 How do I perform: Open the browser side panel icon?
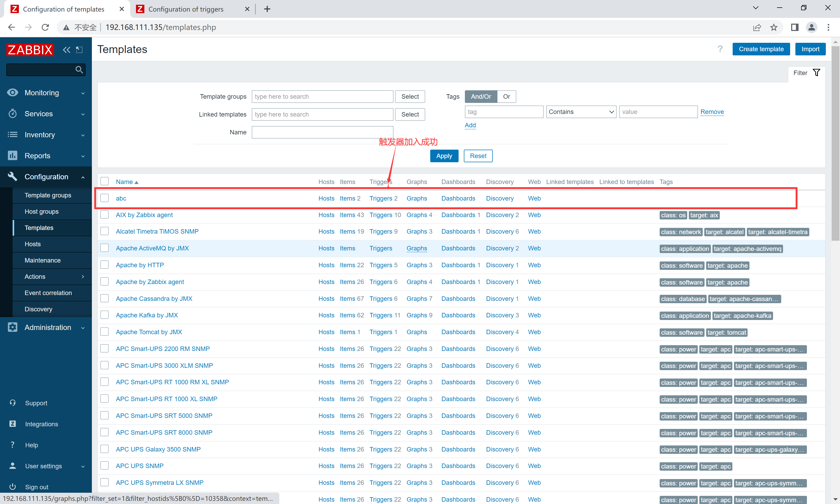795,27
